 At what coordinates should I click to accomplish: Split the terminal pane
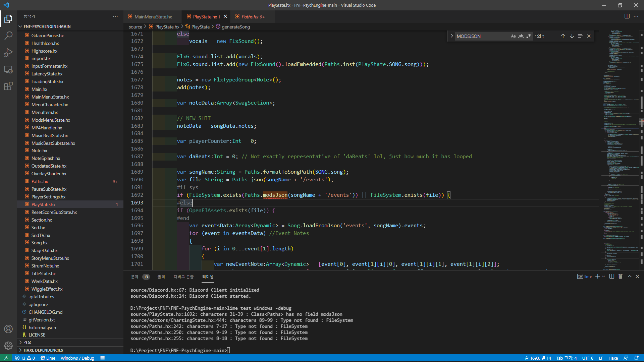tap(611, 276)
